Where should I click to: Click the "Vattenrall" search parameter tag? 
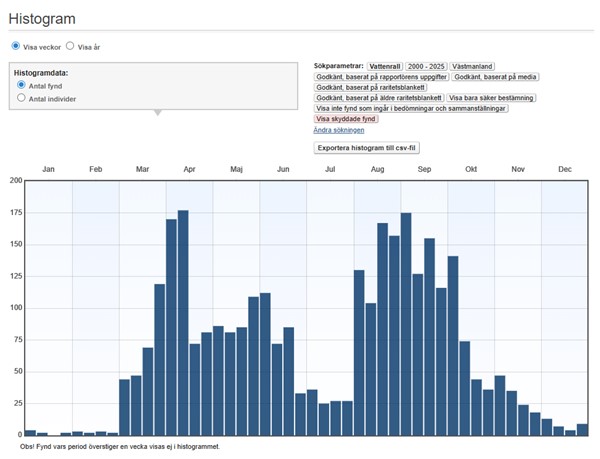coord(384,65)
